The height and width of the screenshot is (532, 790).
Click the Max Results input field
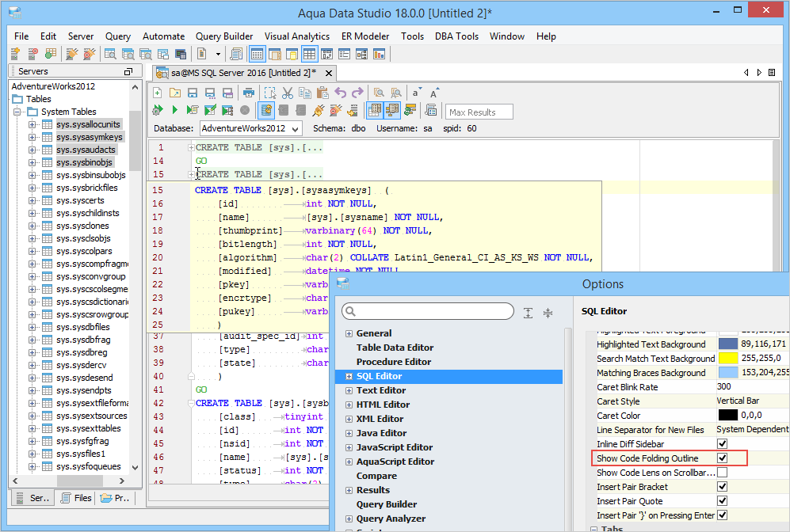tap(479, 112)
